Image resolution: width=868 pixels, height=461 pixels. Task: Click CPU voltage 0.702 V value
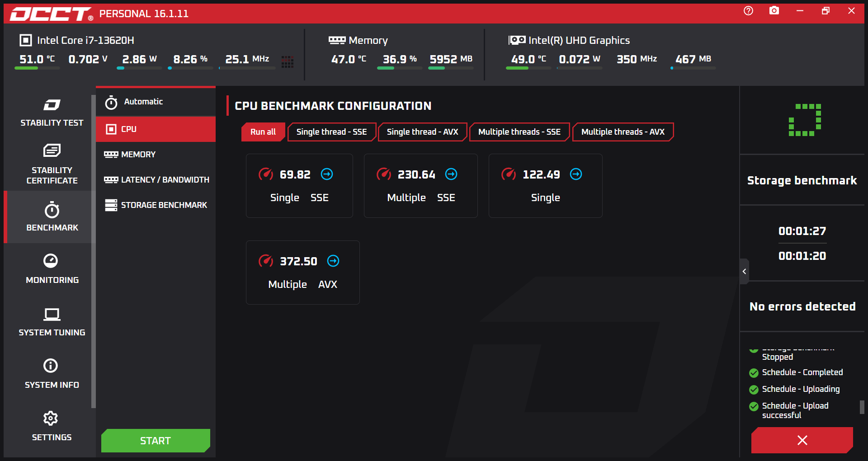pos(88,59)
